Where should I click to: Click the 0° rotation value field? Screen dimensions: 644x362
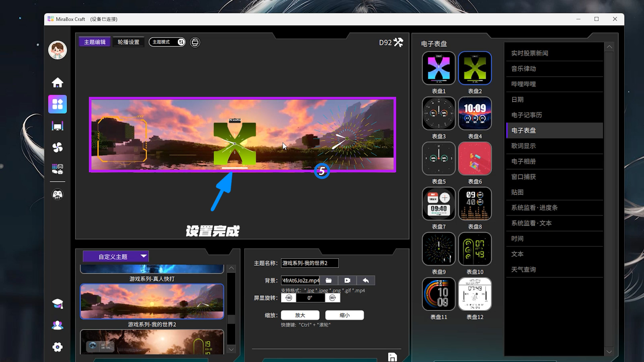(x=310, y=298)
